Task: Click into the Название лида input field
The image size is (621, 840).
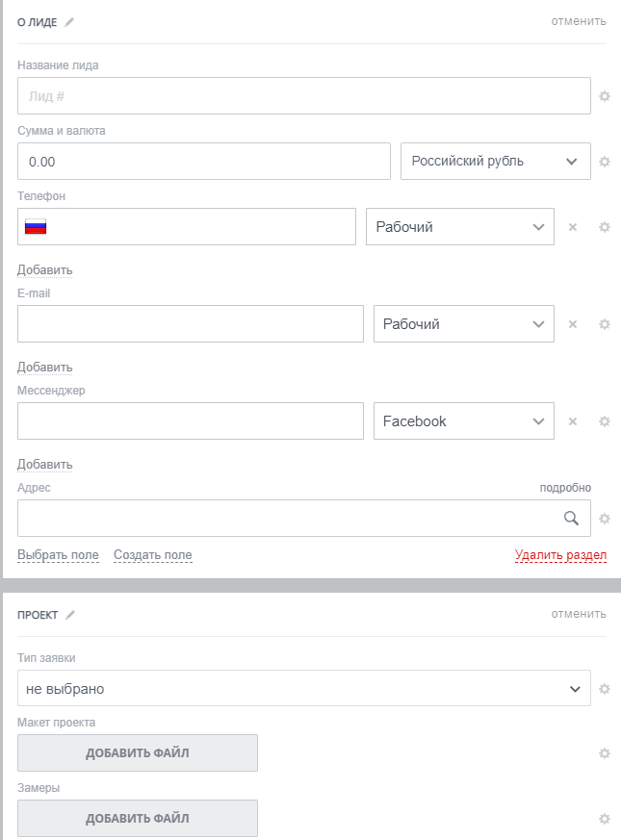Action: tap(304, 96)
